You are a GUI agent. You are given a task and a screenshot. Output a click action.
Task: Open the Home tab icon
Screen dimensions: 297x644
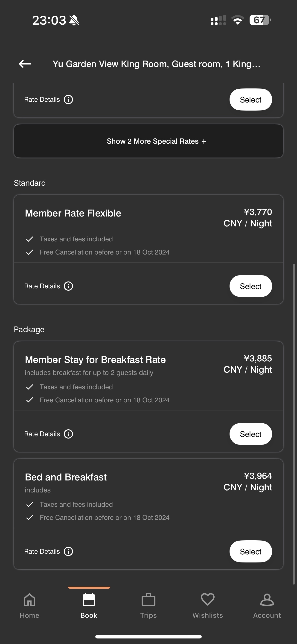[29, 600]
